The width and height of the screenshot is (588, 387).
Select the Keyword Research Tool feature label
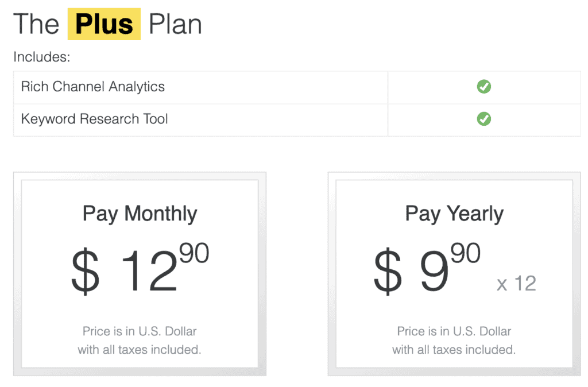click(95, 119)
